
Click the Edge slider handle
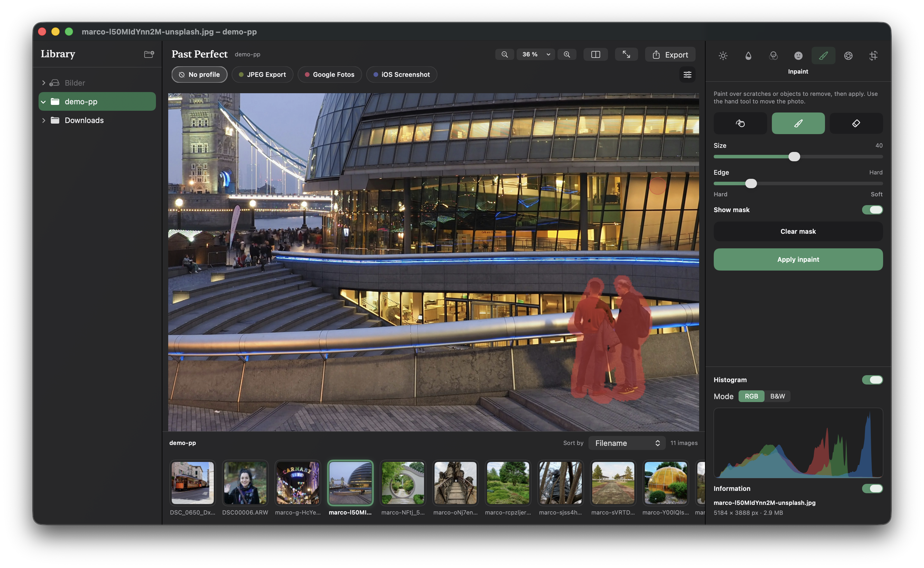(x=751, y=184)
